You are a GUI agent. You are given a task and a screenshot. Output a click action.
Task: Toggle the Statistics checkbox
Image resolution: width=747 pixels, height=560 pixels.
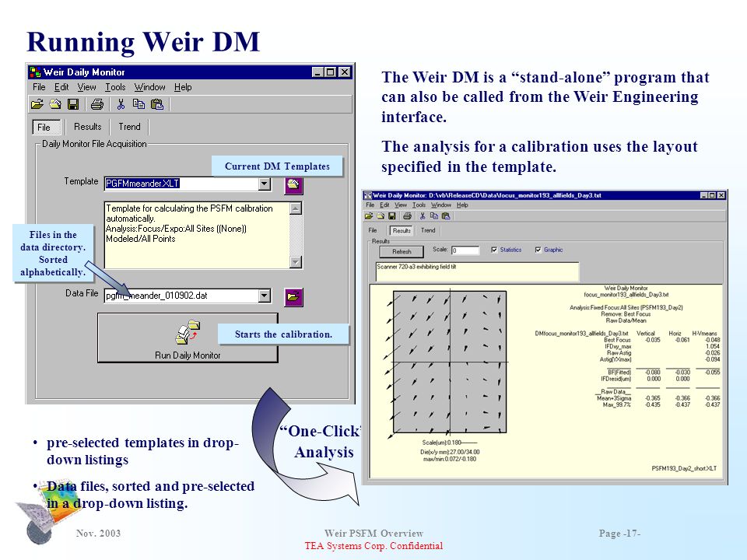tap(494, 250)
